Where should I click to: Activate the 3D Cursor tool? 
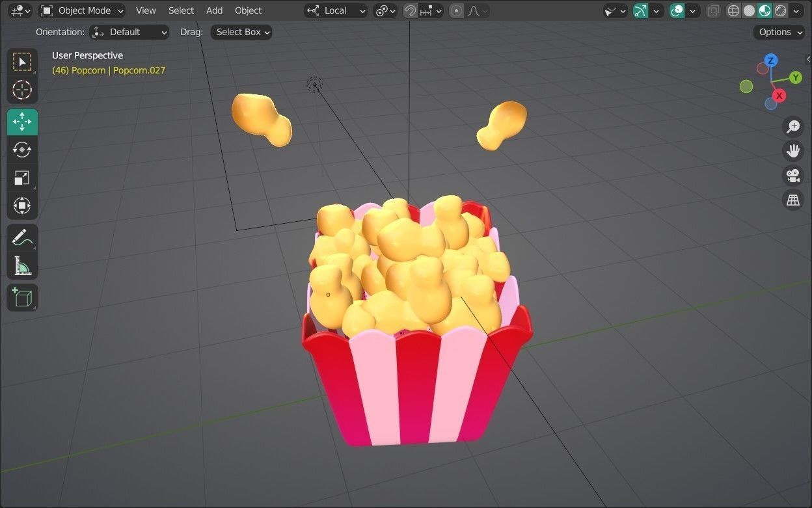[x=22, y=90]
